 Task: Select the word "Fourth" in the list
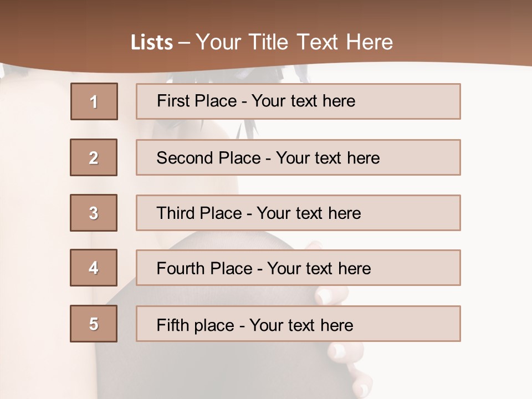(x=181, y=268)
